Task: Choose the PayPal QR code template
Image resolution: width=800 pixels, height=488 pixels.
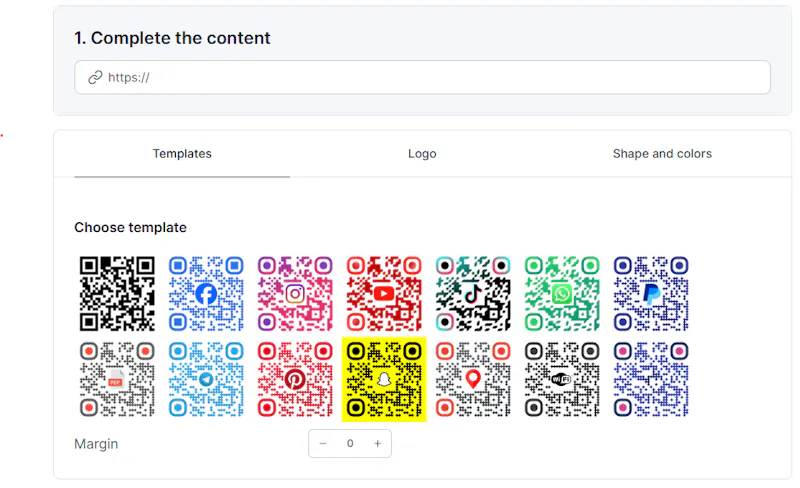Action: [651, 294]
